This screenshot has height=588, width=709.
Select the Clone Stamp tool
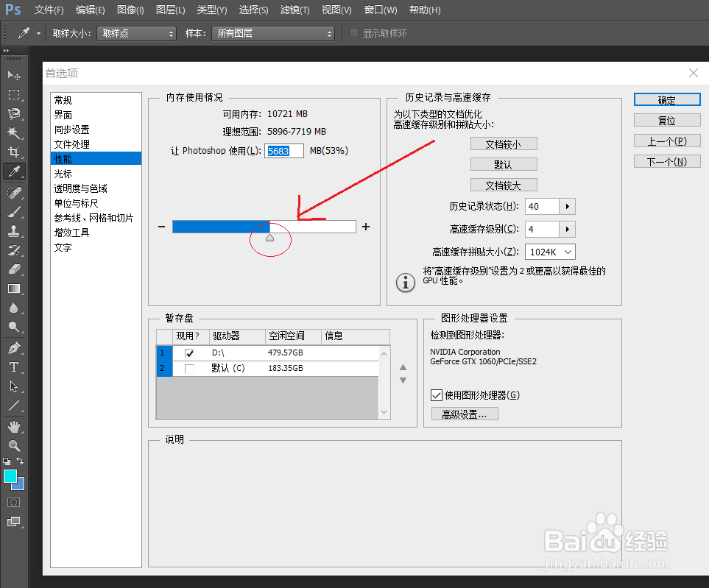pos(13,231)
